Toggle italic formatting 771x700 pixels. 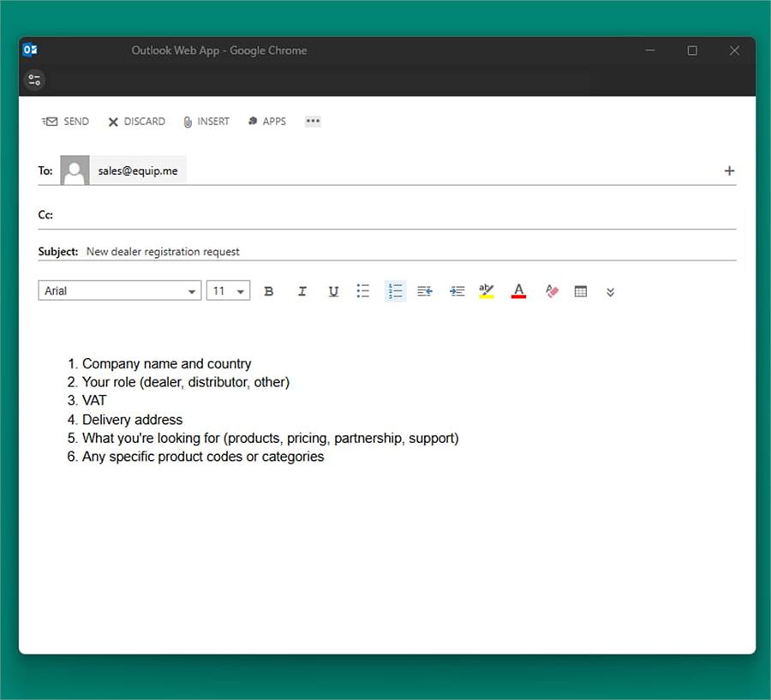coord(302,291)
